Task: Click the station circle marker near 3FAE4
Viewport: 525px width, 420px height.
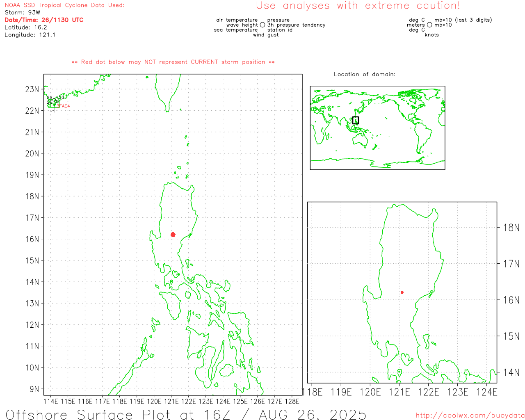Action: click(54, 100)
